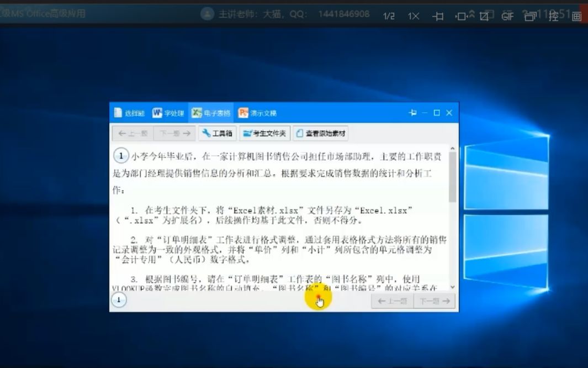Image resolution: width=588 pixels, height=368 pixels.
Task: Toggle the window-fit resize icon
Action: click(x=463, y=15)
